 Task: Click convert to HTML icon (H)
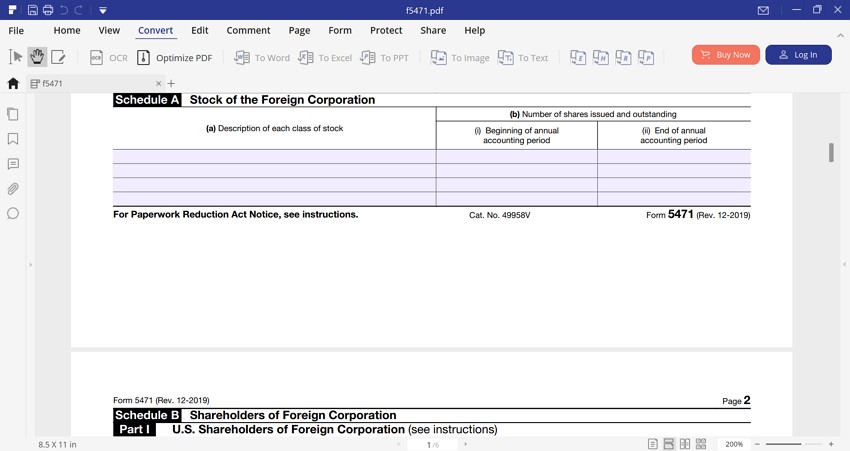coord(601,57)
